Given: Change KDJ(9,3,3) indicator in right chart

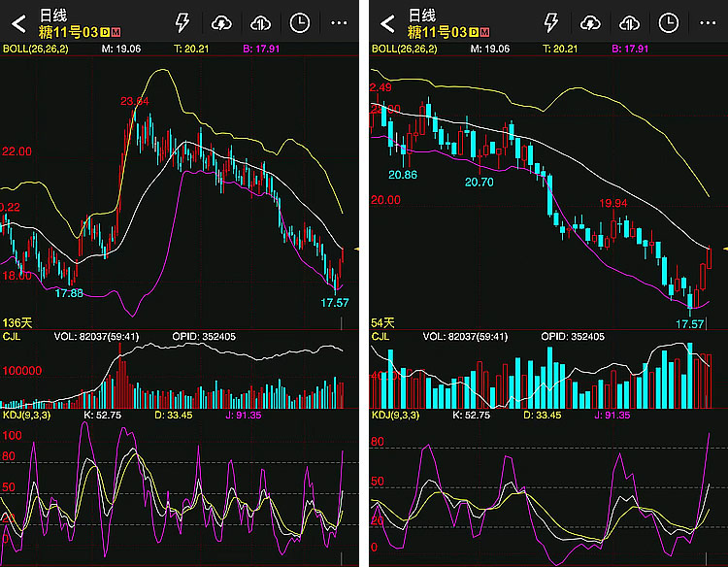Looking at the screenshot, I should [x=395, y=415].
